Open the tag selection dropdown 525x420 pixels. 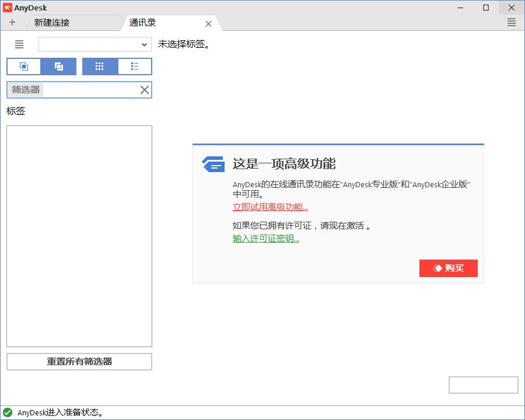144,44
